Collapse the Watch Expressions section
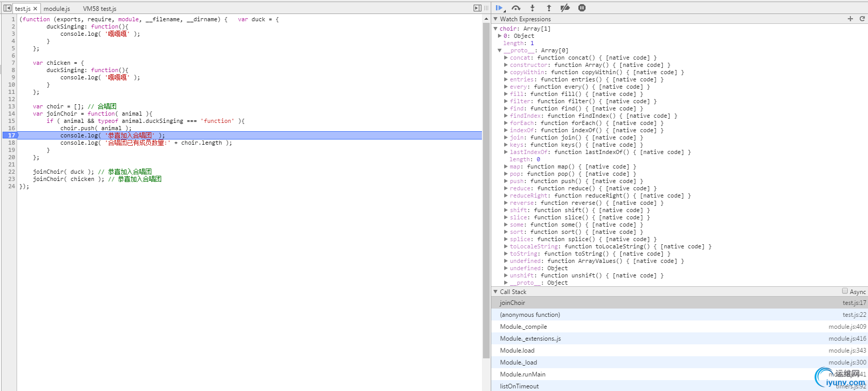The width and height of the screenshot is (868, 391). coord(495,19)
